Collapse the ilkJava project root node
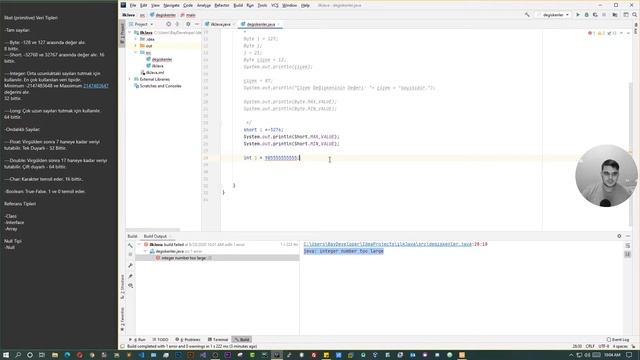 click(x=130, y=33)
